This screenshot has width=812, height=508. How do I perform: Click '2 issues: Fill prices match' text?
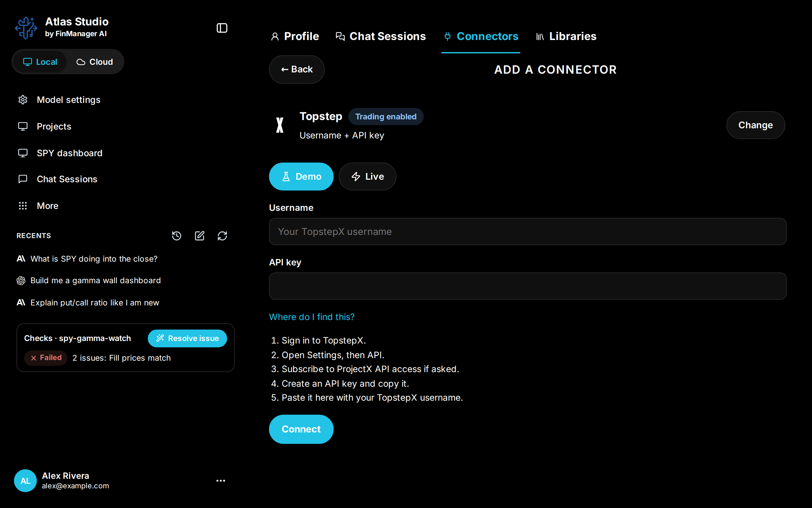pyautogui.click(x=121, y=358)
